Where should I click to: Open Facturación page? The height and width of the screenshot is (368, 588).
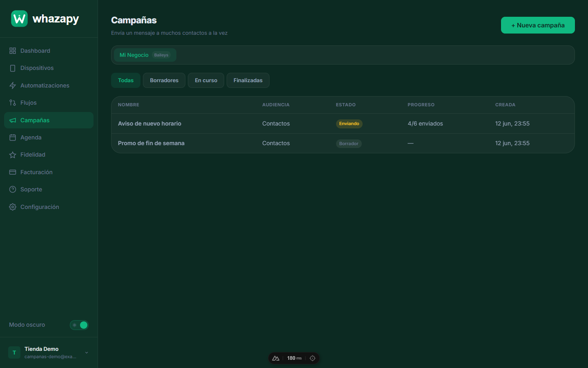[x=49, y=172]
